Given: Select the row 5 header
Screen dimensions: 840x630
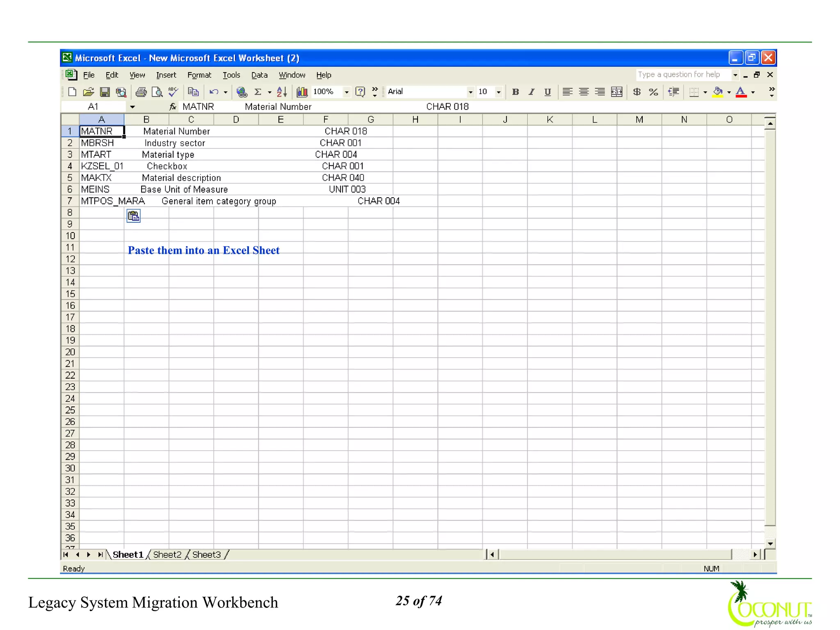Looking at the screenshot, I should point(70,178).
